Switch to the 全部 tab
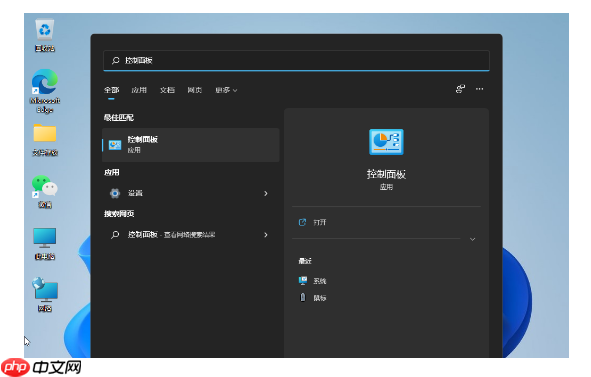Viewport: 591px width, 377px height. [112, 90]
